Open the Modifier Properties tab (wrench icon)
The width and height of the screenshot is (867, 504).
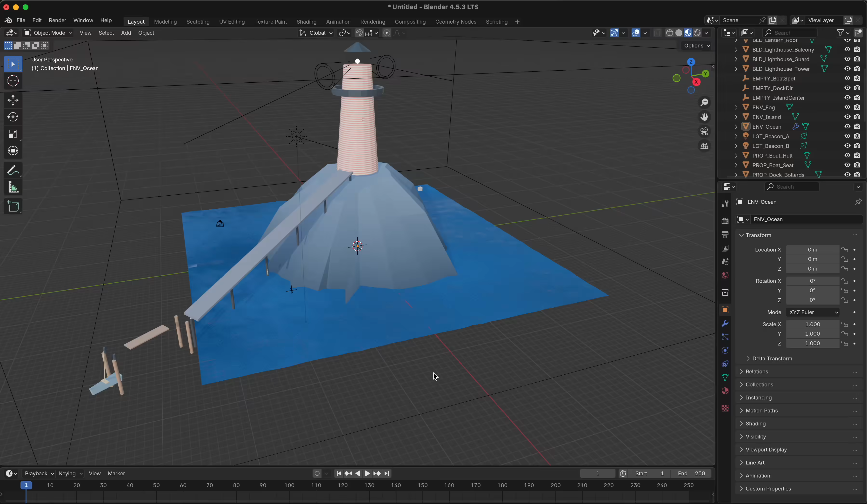(x=725, y=323)
